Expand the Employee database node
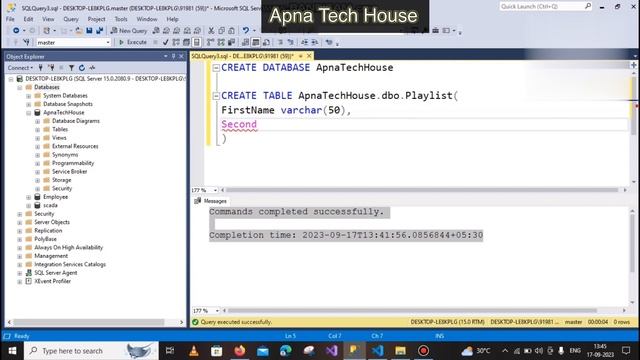 (x=29, y=197)
